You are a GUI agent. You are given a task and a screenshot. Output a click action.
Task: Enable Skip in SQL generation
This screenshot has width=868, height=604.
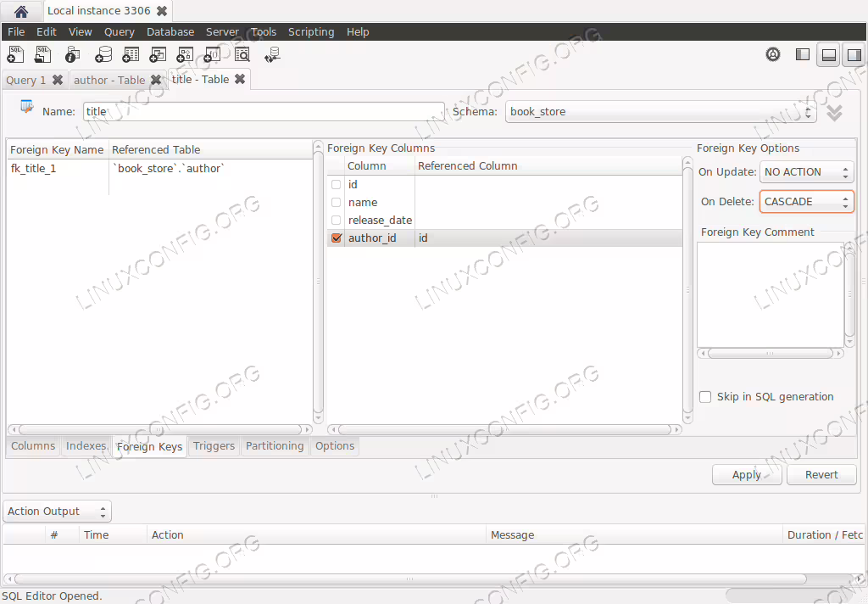click(705, 397)
